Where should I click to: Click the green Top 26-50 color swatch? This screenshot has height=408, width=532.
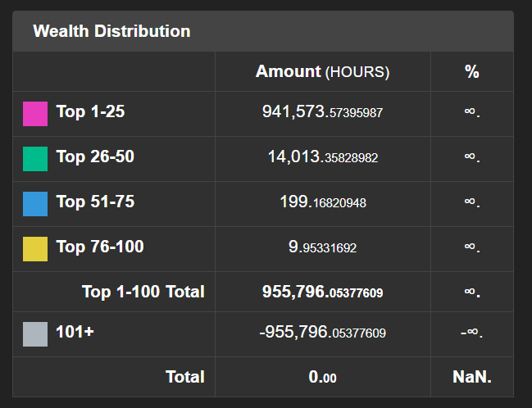click(x=35, y=159)
